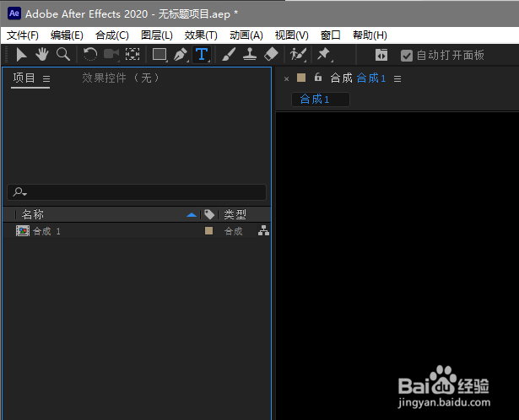Click the tan label swatch of 合成 1 row
The width and height of the screenshot is (519, 420).
pyautogui.click(x=208, y=230)
